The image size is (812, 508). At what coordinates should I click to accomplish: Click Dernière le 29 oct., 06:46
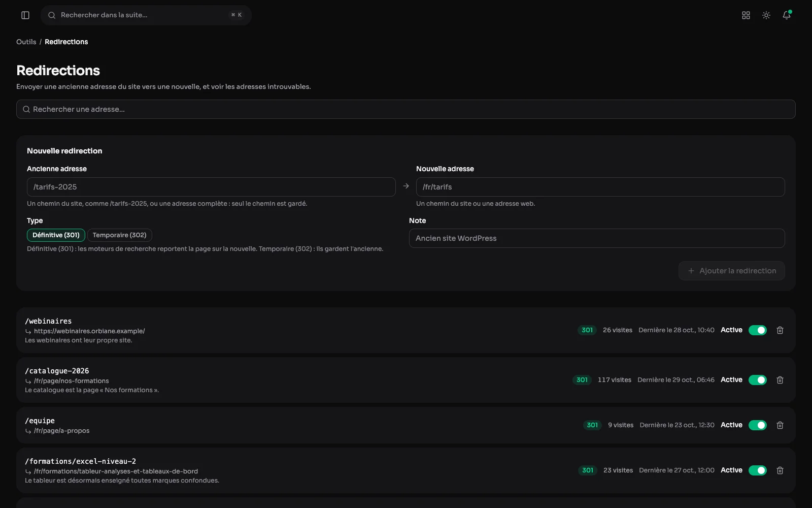tap(676, 380)
